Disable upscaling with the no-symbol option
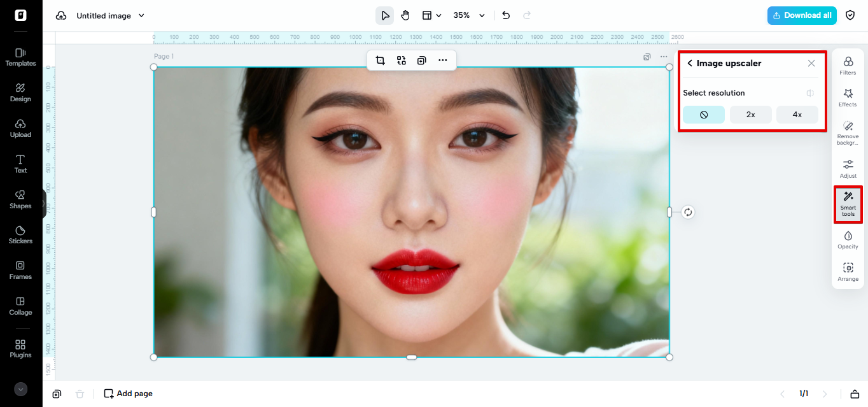The image size is (868, 407). [703, 115]
